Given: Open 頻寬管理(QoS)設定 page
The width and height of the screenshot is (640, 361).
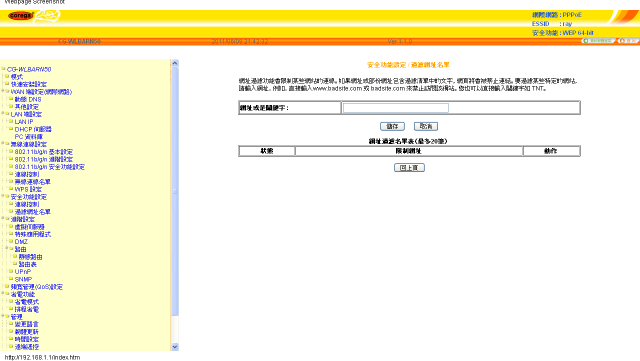Looking at the screenshot, I should [37, 287].
